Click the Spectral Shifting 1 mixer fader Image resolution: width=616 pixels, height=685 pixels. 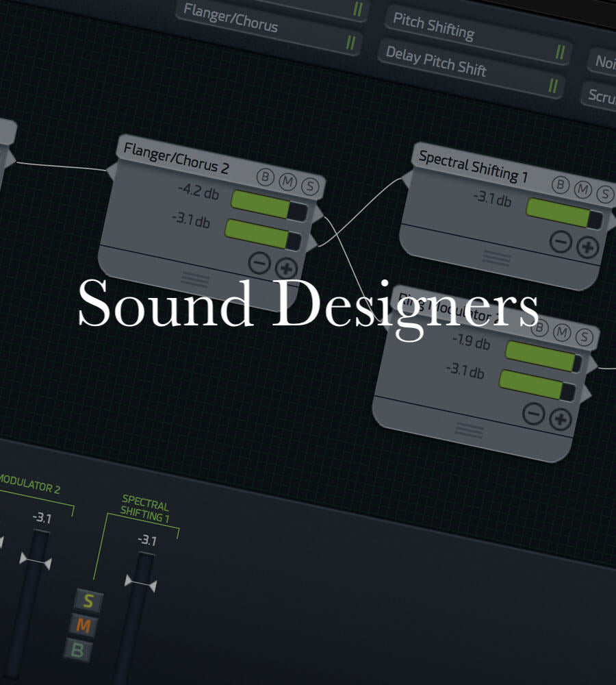coord(141,584)
